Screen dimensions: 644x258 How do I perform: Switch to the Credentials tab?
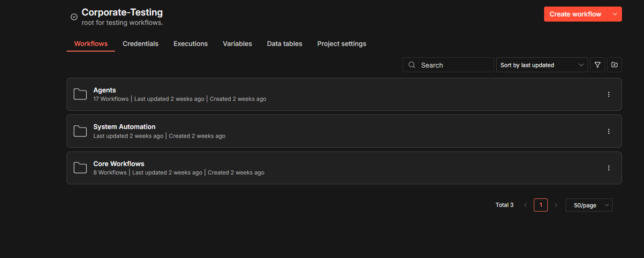point(140,44)
